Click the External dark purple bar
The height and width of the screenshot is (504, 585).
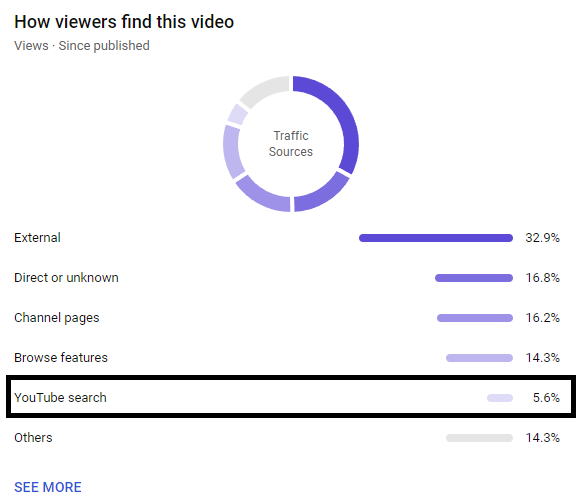tap(436, 238)
